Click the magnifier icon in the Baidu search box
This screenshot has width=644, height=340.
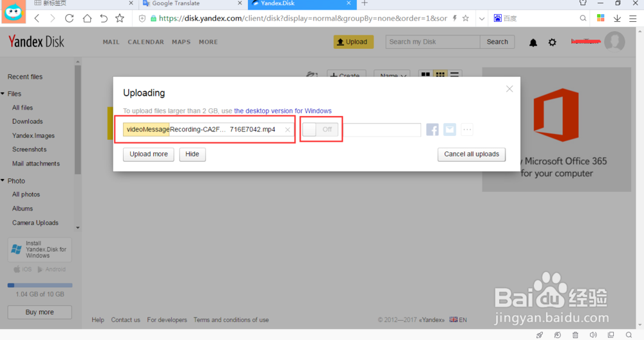click(583, 18)
